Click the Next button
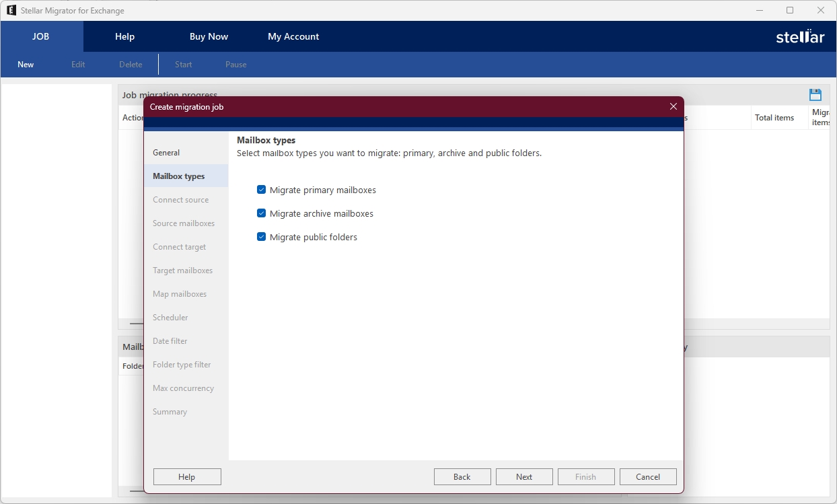The image size is (837, 504). (524, 476)
